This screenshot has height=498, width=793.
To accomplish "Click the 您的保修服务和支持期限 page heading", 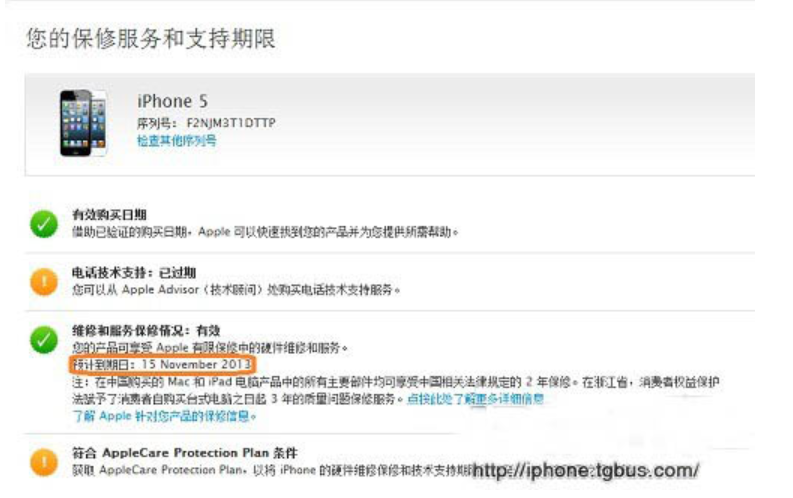I will [151, 38].
